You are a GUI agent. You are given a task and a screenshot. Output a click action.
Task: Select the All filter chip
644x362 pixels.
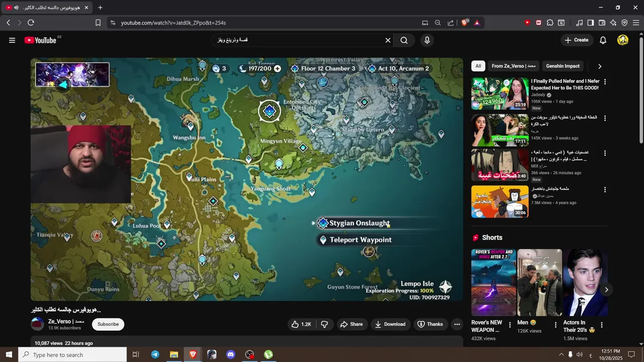[x=478, y=66]
